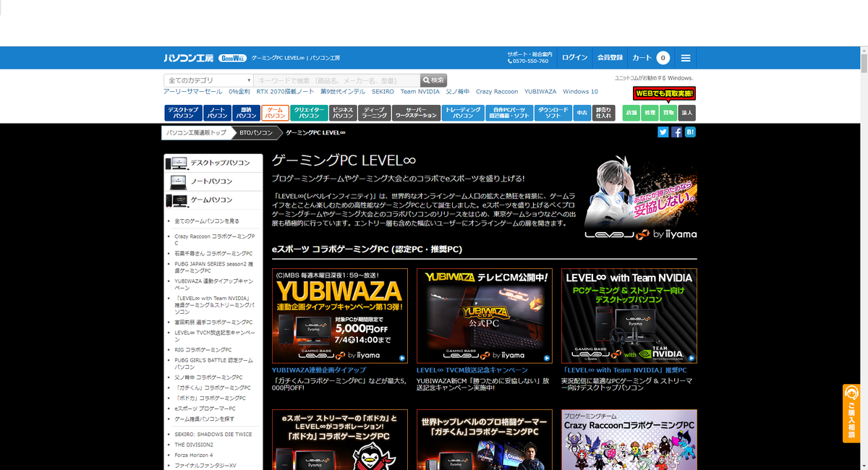
Task: Select 即納パソコン nav tab
Action: point(246,113)
